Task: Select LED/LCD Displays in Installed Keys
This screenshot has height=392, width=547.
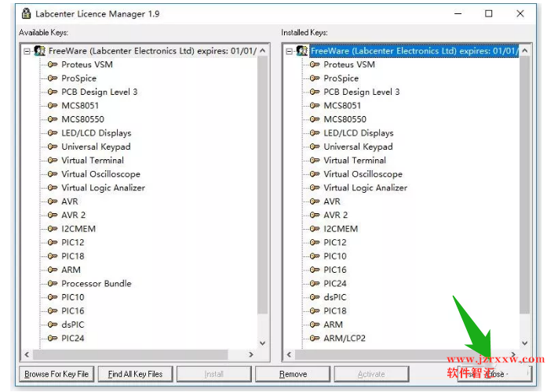Action: coord(359,133)
